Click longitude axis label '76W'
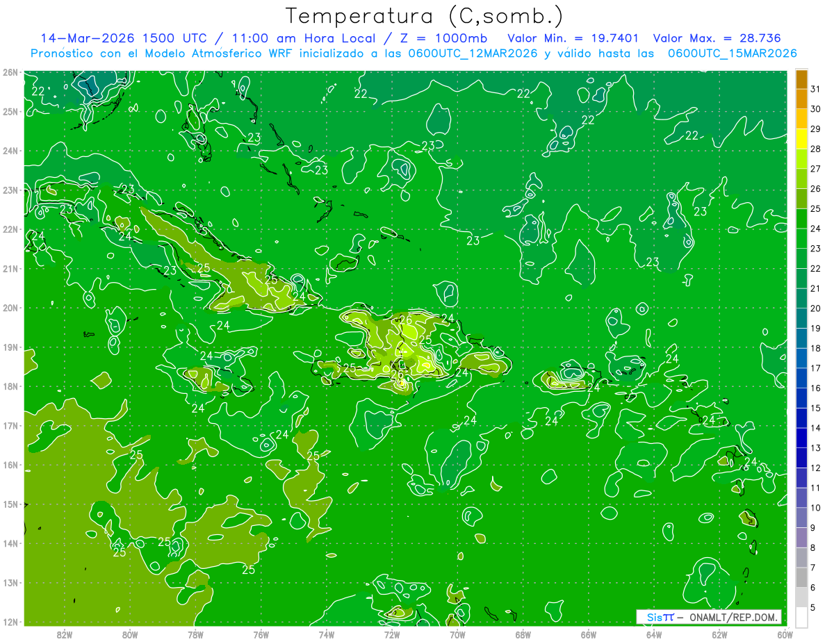 (261, 634)
